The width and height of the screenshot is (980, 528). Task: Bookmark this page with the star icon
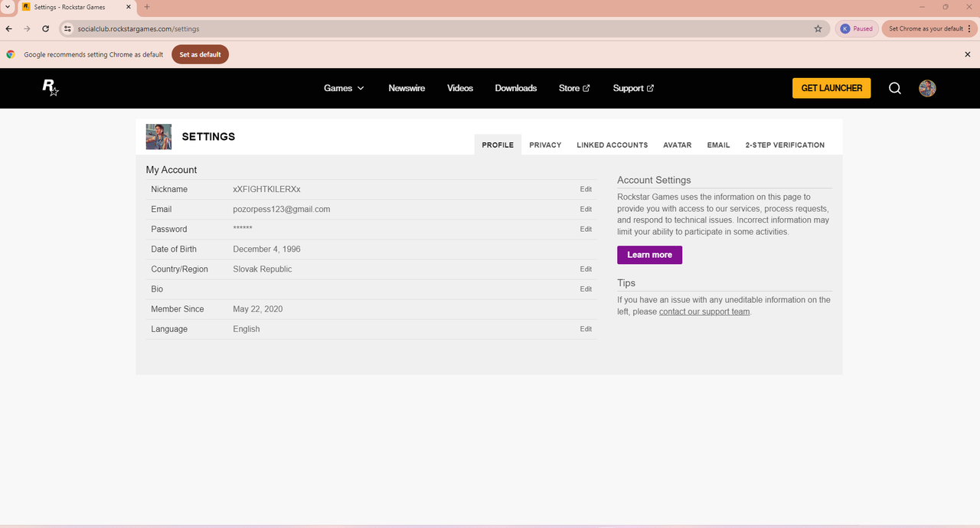click(x=818, y=28)
